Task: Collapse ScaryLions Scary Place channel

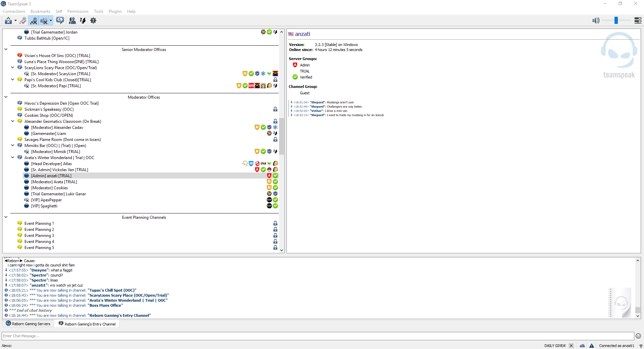Action: [x=13, y=68]
